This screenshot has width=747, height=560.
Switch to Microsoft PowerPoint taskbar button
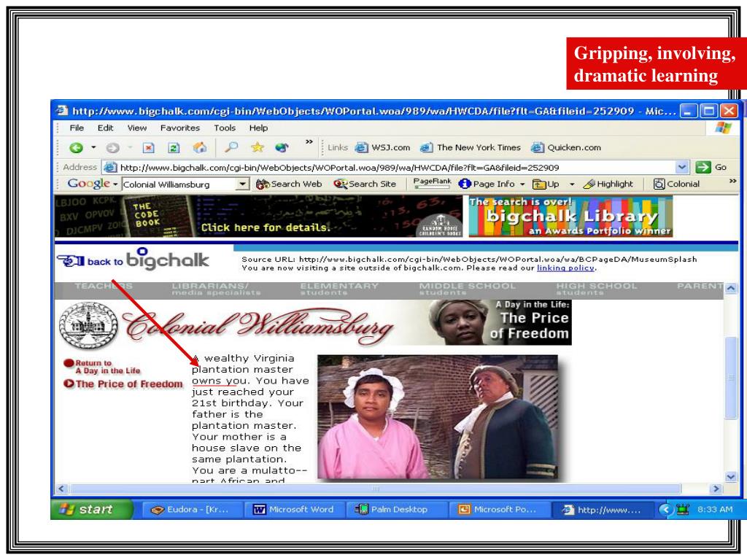coord(499,510)
